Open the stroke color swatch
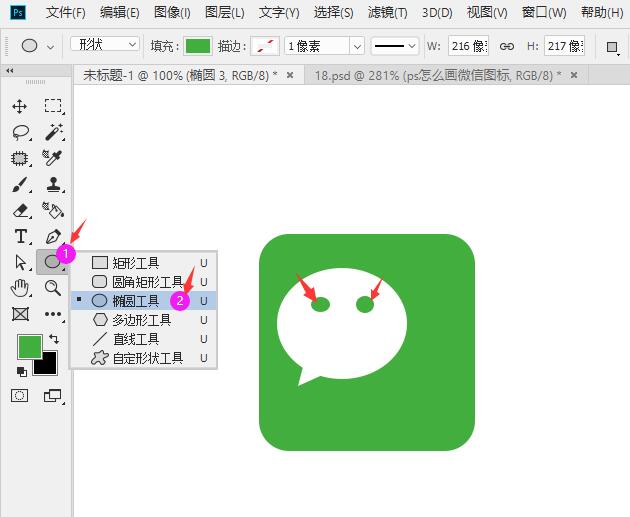Image resolution: width=630 pixels, height=517 pixels. (265, 46)
